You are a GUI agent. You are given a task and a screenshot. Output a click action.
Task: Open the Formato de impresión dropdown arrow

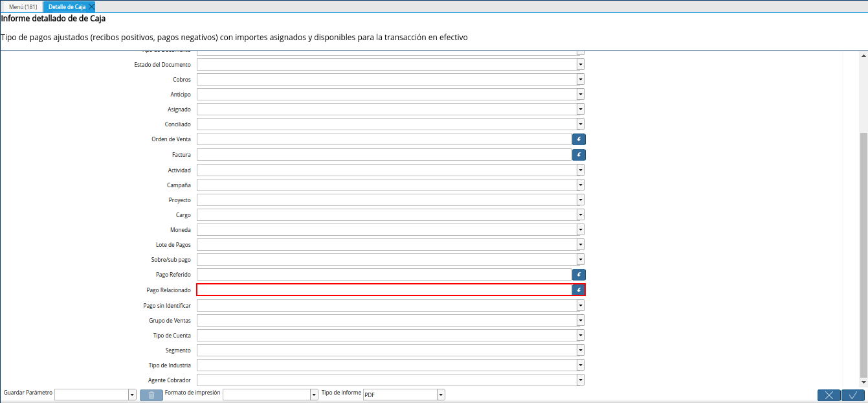click(x=314, y=395)
